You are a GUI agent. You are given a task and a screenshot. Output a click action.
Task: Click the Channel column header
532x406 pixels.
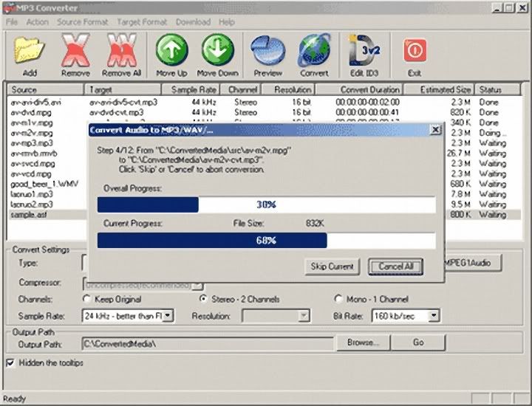pos(241,89)
